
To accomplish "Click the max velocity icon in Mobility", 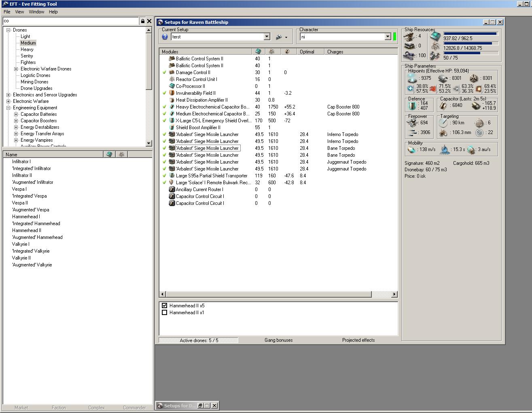I will click(x=412, y=149).
